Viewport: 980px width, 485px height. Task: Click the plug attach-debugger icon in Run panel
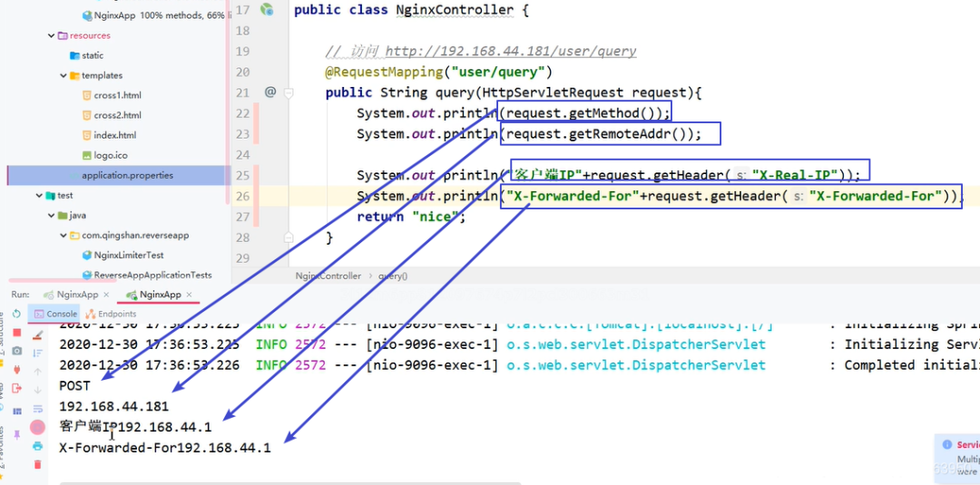click(x=17, y=370)
